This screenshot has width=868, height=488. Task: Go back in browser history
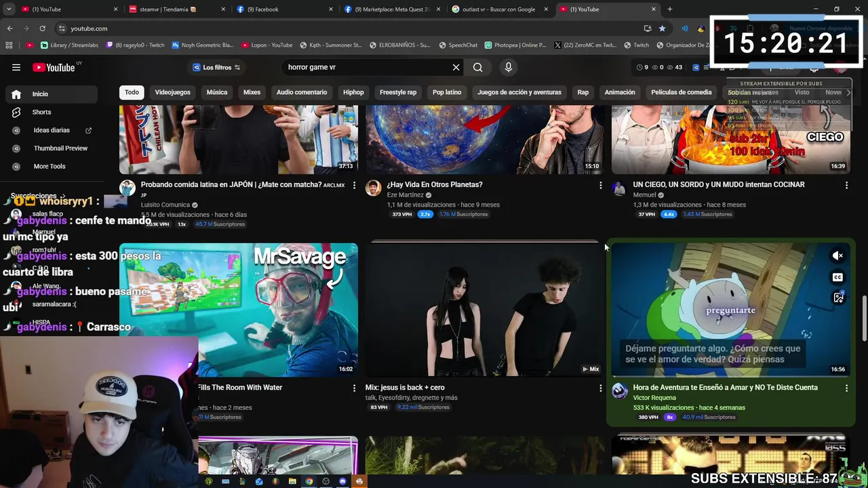tap(9, 28)
